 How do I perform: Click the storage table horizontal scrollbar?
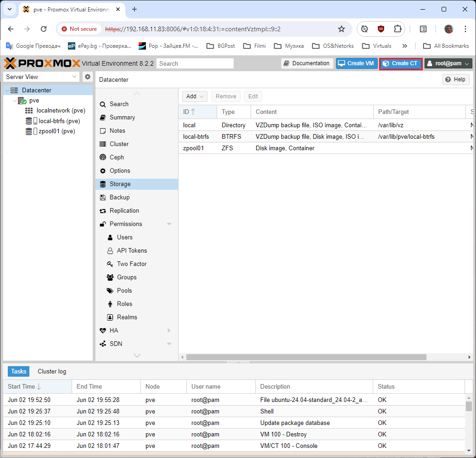click(306, 357)
